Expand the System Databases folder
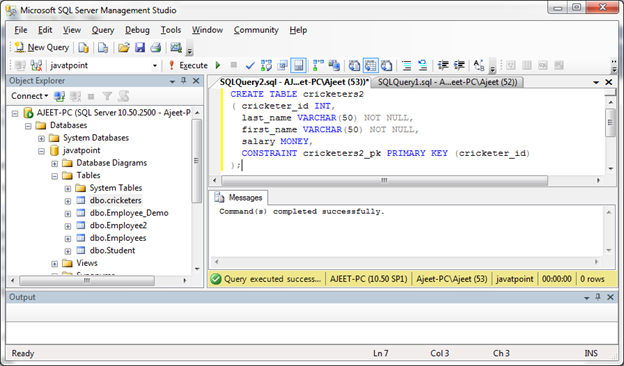 [41, 138]
